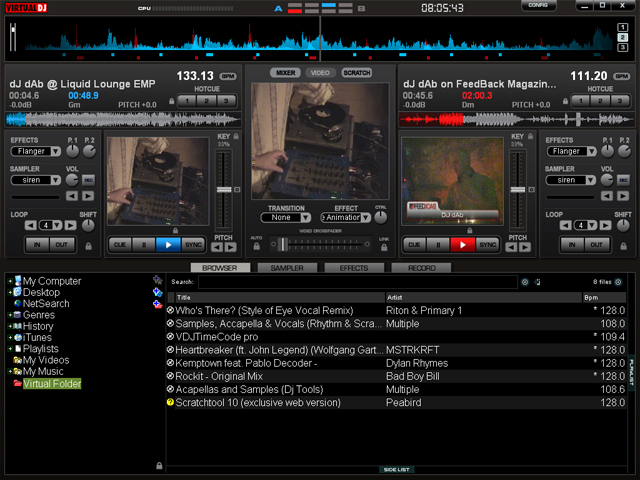This screenshot has height=480, width=640.
Task: Select waveform zoom level 3
Action: pyautogui.click(x=622, y=48)
